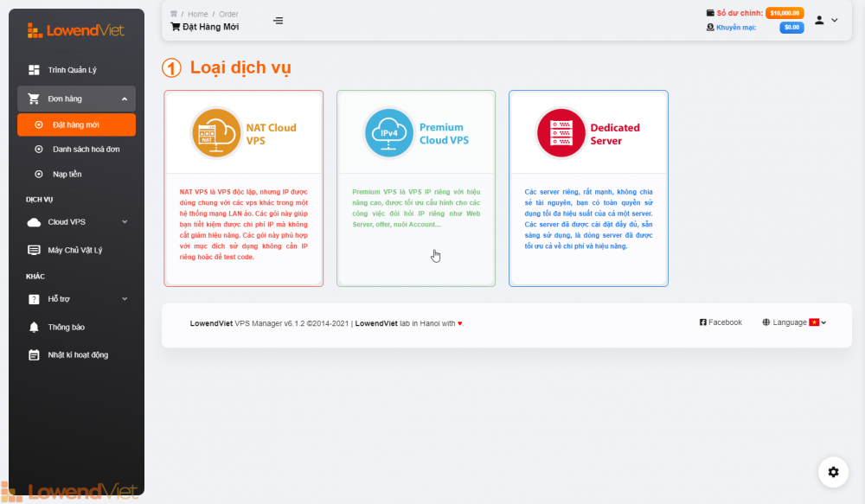Click the Khuyến mại balance badge
865x504 pixels.
(x=791, y=28)
